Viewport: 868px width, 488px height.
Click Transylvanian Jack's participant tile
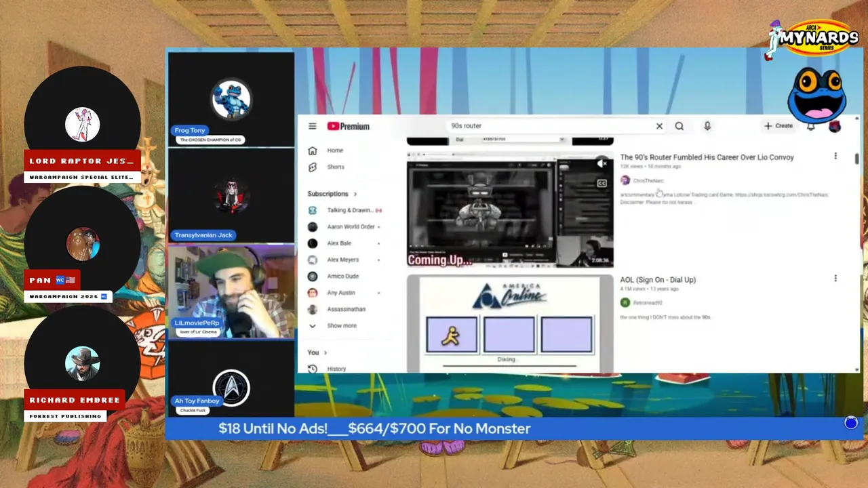(x=231, y=196)
